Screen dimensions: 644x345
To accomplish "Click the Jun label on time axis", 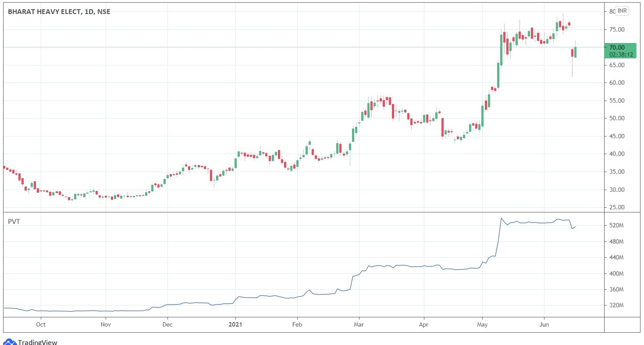I will coord(544,325).
